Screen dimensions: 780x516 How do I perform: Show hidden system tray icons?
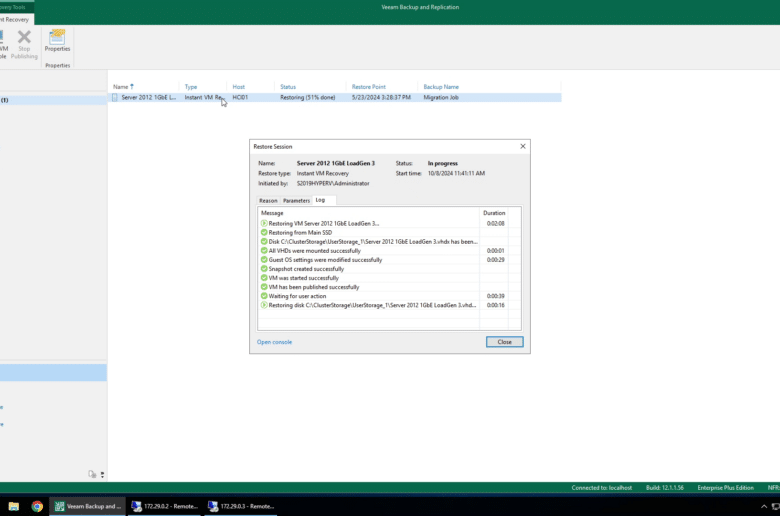764,507
